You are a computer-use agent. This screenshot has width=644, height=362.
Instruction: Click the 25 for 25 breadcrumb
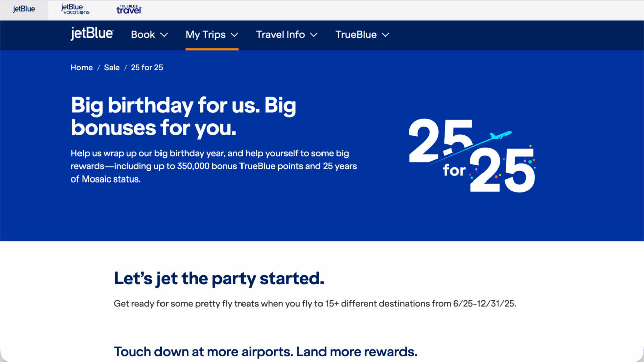click(147, 68)
